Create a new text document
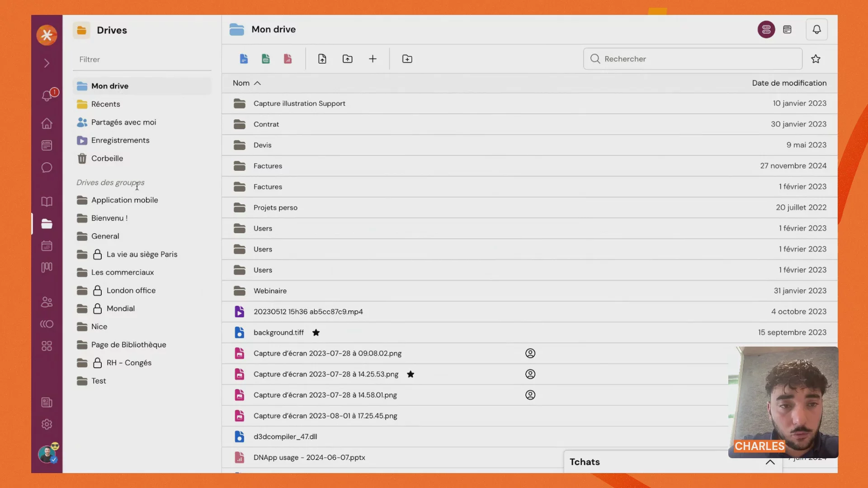The image size is (868, 488). [x=244, y=59]
